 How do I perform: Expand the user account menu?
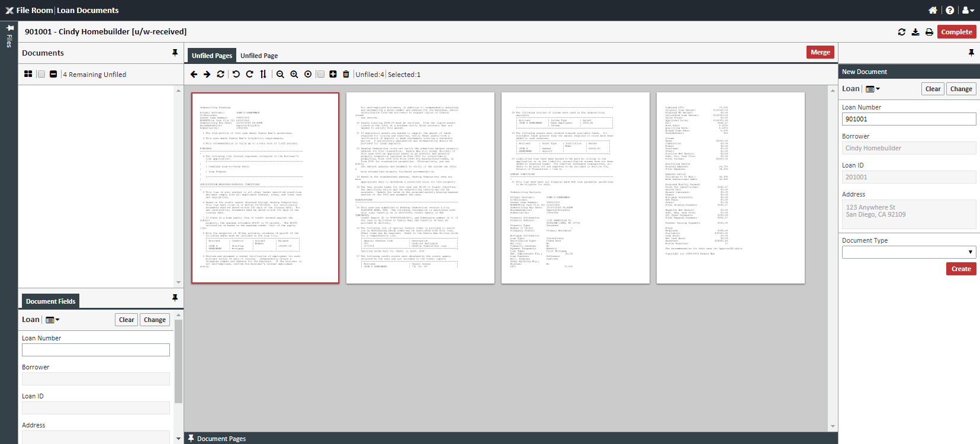[968, 10]
